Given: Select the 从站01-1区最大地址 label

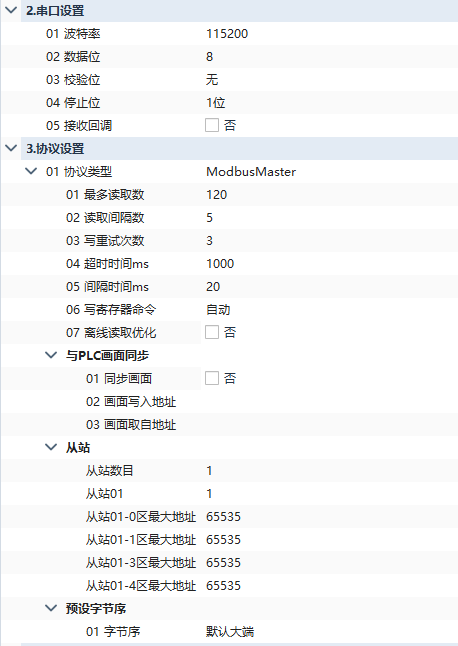Looking at the screenshot, I should tap(141, 540).
